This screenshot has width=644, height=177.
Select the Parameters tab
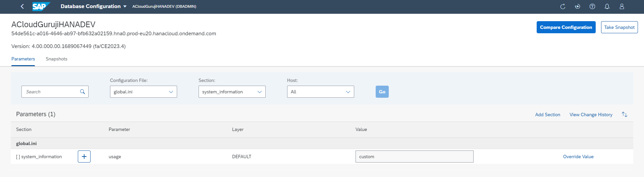coord(23,59)
